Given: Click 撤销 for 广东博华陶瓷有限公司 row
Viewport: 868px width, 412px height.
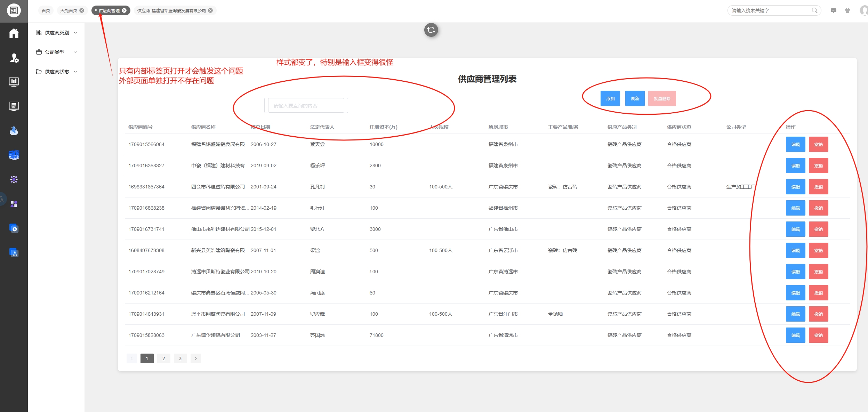Looking at the screenshot, I should click(818, 335).
